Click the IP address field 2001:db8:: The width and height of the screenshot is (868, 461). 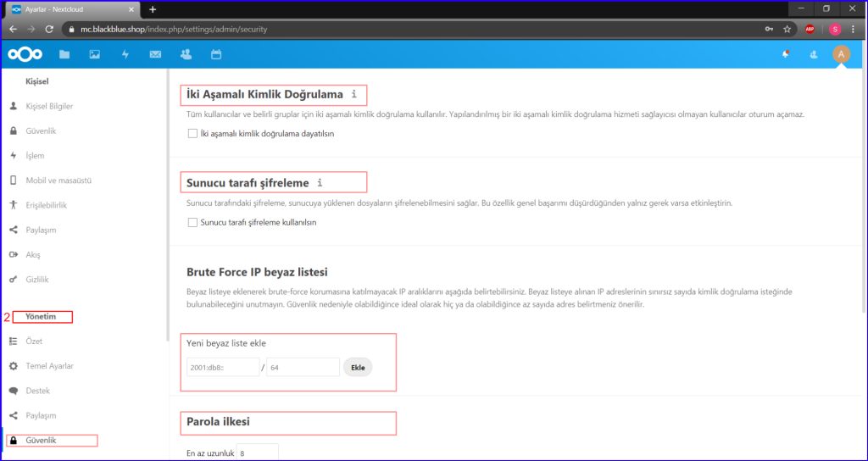pos(223,368)
